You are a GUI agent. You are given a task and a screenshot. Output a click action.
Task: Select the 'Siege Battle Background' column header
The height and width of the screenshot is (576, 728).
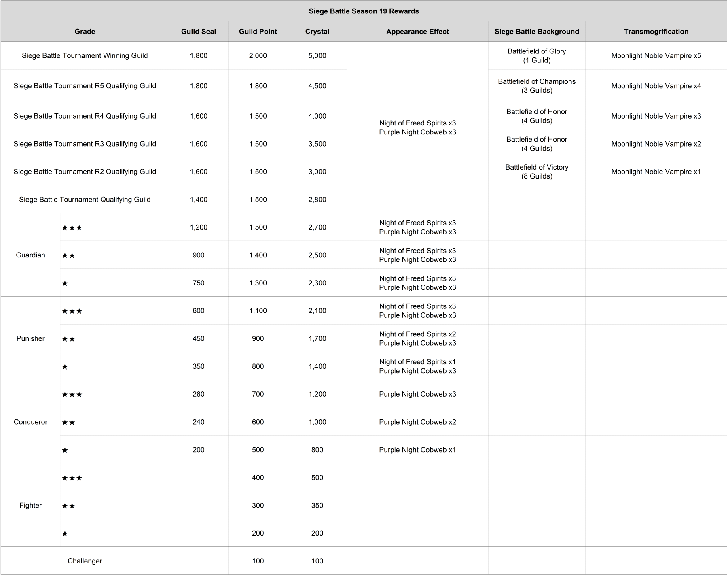[x=537, y=32]
